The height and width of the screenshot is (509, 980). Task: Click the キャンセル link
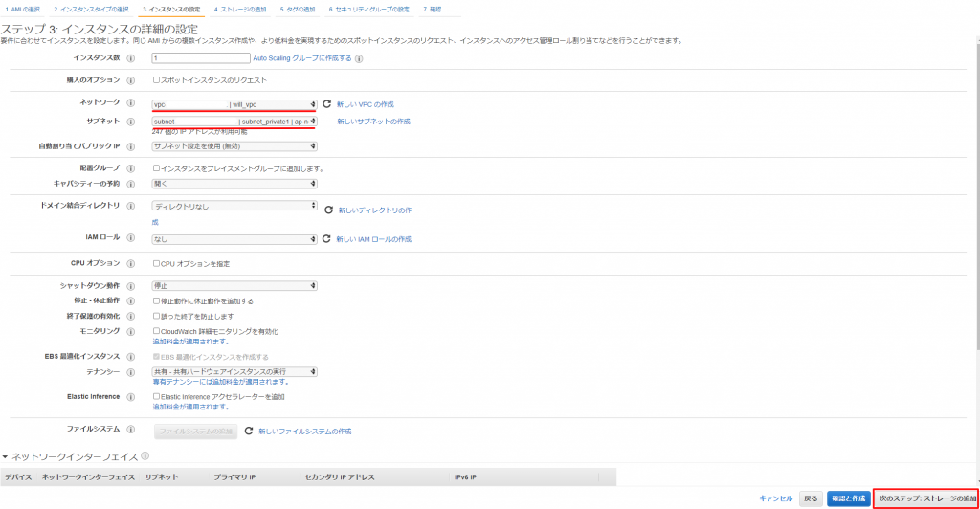tap(775, 498)
